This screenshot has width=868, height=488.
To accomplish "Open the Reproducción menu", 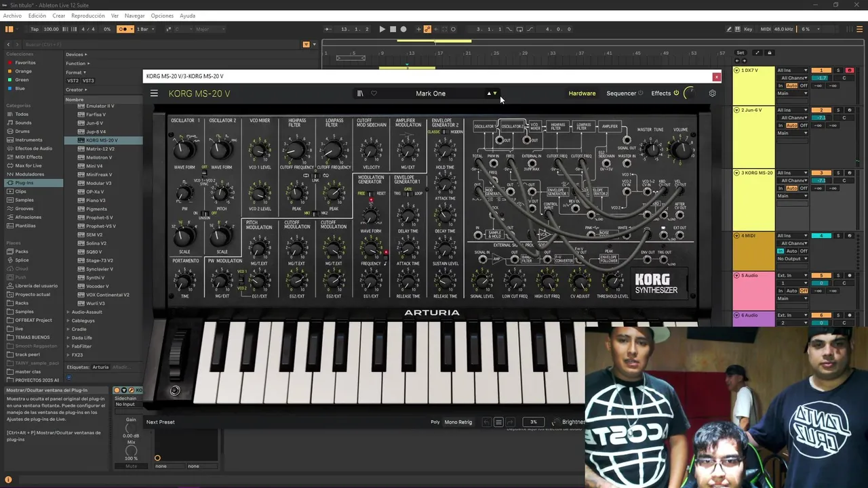I will click(88, 16).
